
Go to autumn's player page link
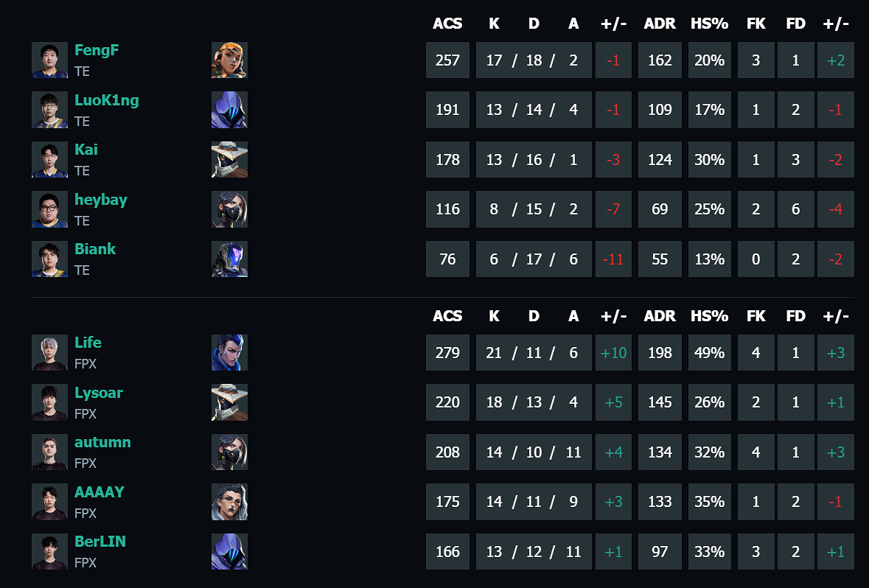click(x=102, y=442)
